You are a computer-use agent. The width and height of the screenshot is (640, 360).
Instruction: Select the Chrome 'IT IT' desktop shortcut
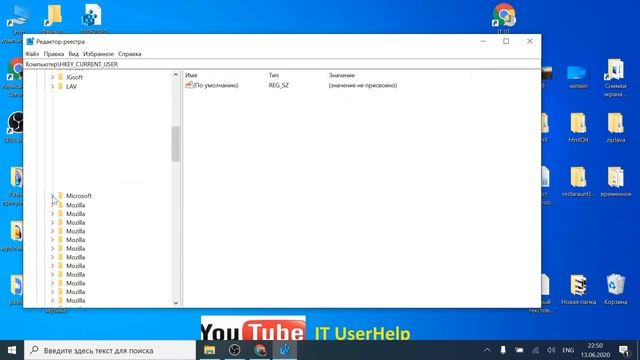[x=503, y=18]
